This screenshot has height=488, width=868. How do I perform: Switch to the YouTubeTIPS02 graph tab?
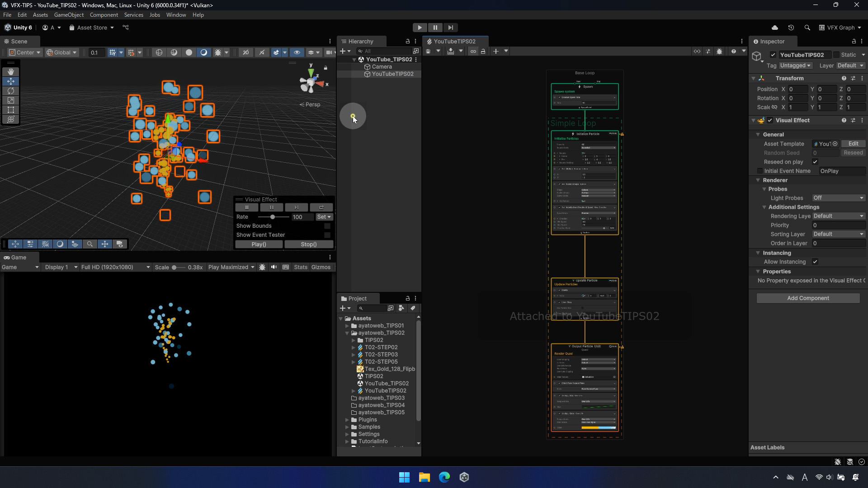pyautogui.click(x=454, y=41)
